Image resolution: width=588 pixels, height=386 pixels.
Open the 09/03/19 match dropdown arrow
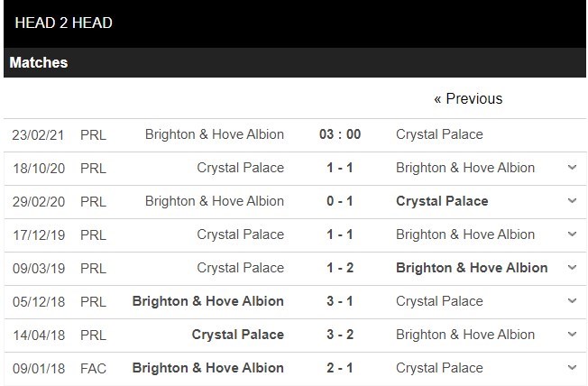pyautogui.click(x=571, y=268)
